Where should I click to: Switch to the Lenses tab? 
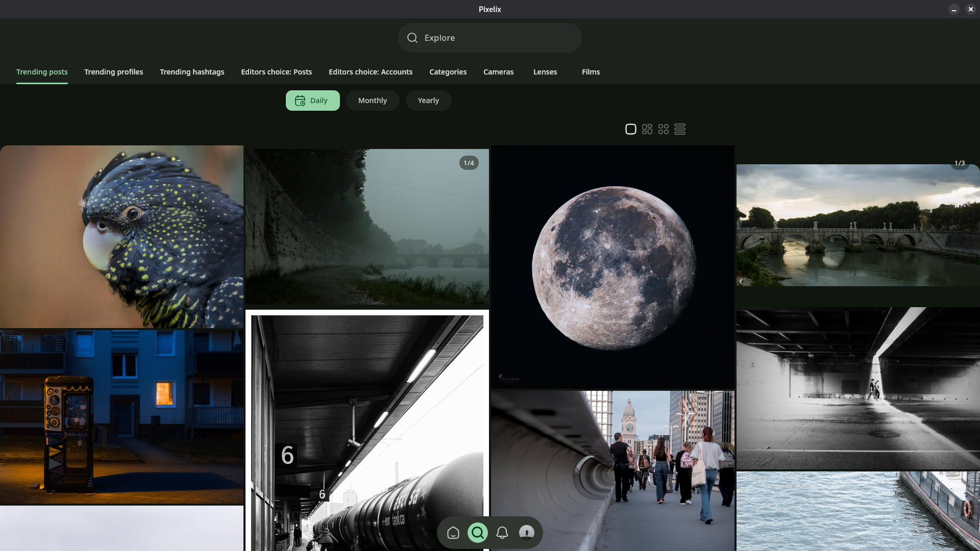[545, 72]
